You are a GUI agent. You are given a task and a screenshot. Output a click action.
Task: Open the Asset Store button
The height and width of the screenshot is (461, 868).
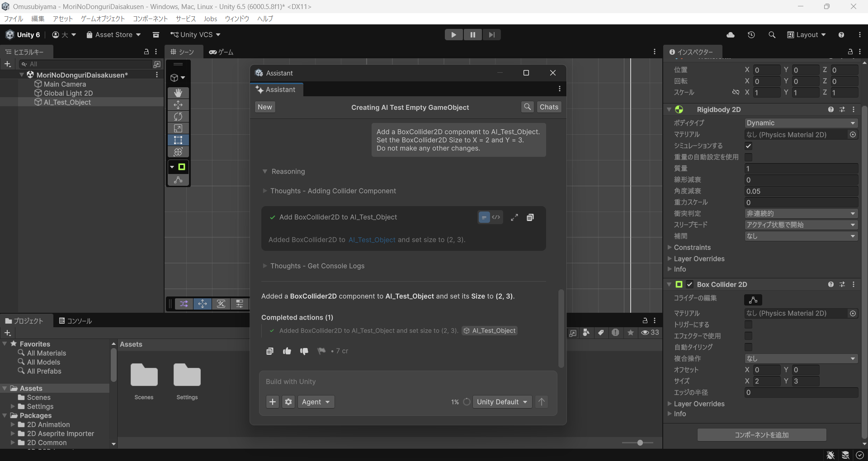coord(113,35)
